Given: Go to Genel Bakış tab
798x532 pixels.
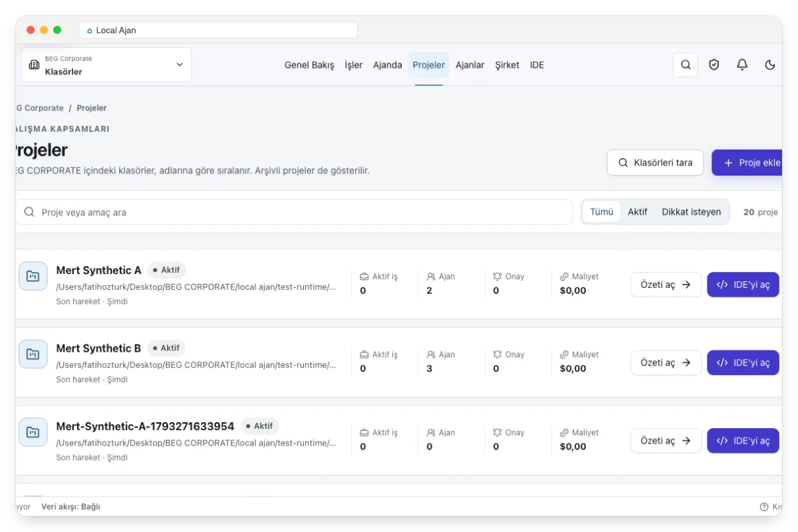Looking at the screenshot, I should click(x=309, y=65).
